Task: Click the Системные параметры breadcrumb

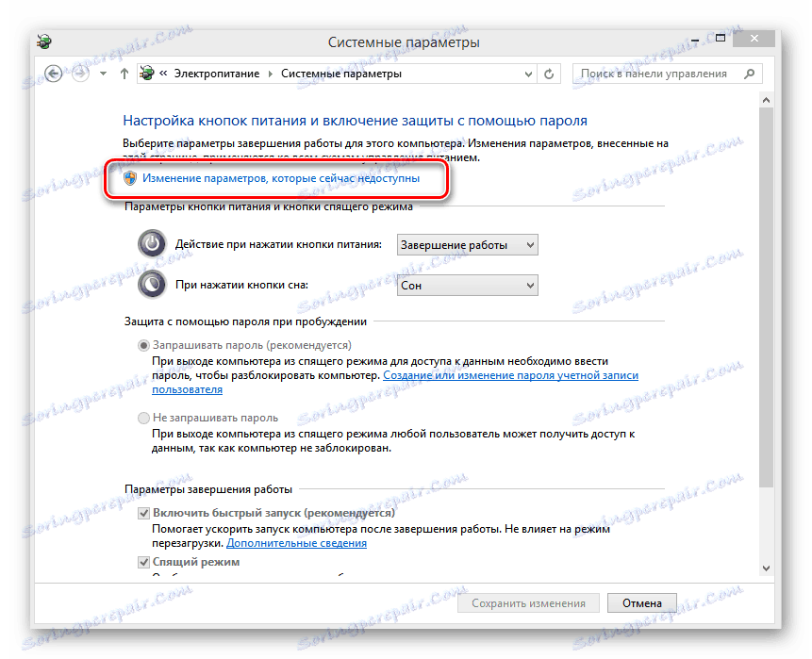Action: (x=341, y=74)
